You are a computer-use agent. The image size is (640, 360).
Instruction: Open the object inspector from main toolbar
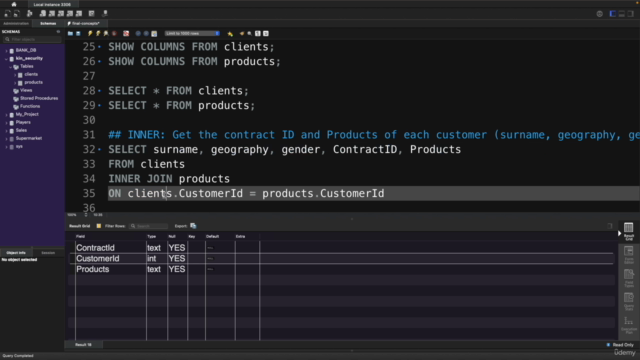pyautogui.click(x=29, y=13)
